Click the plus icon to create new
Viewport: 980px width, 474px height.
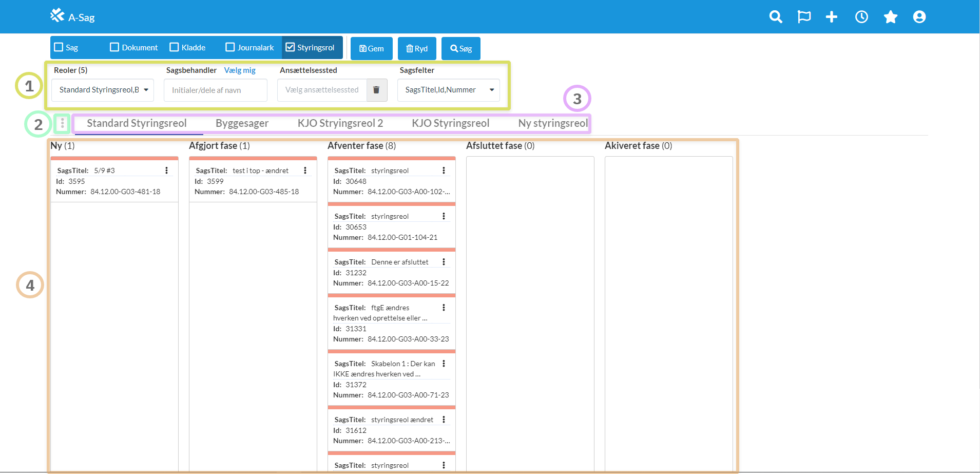[832, 17]
